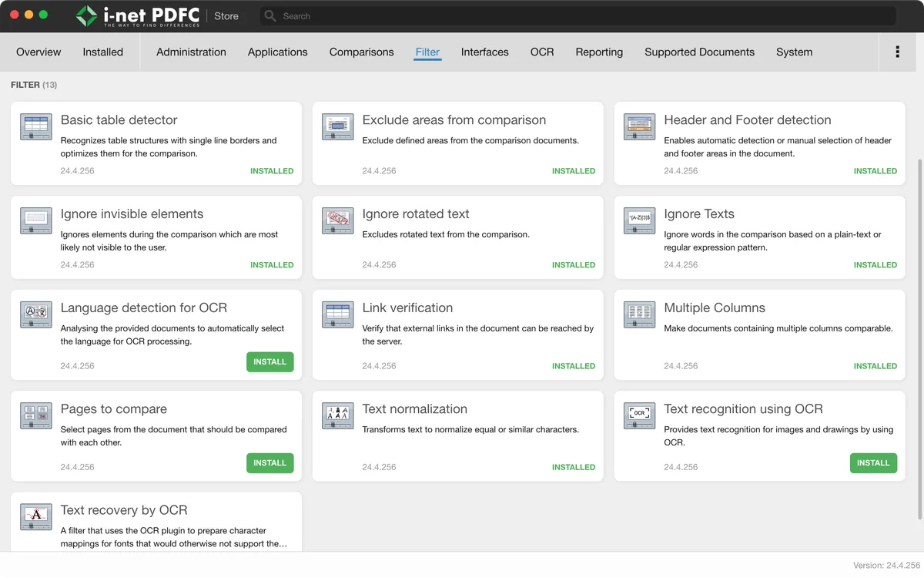This screenshot has height=578, width=924.
Task: Click the Header and Footer detection icon
Action: coord(639,127)
